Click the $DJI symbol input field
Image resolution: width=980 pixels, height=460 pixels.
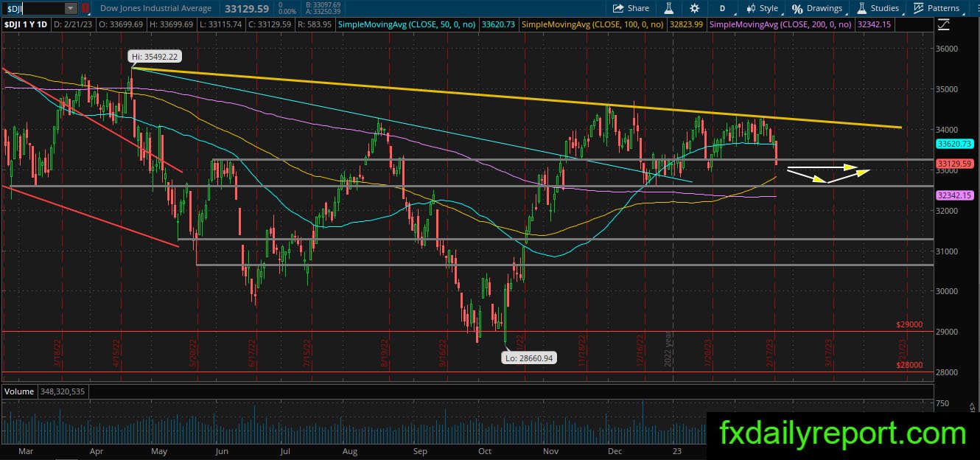point(32,8)
